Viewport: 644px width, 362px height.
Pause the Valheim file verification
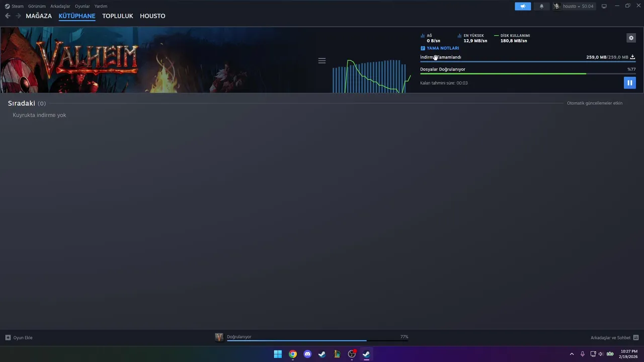(x=629, y=82)
